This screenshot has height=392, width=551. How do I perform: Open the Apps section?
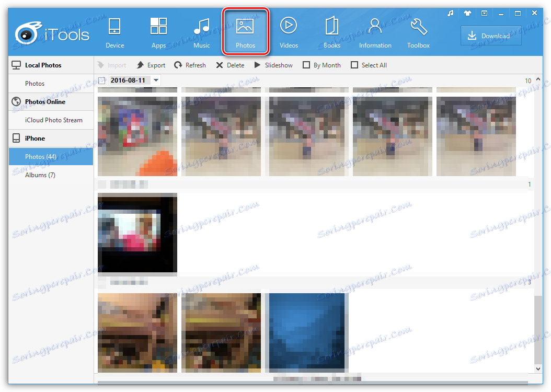[x=158, y=33]
